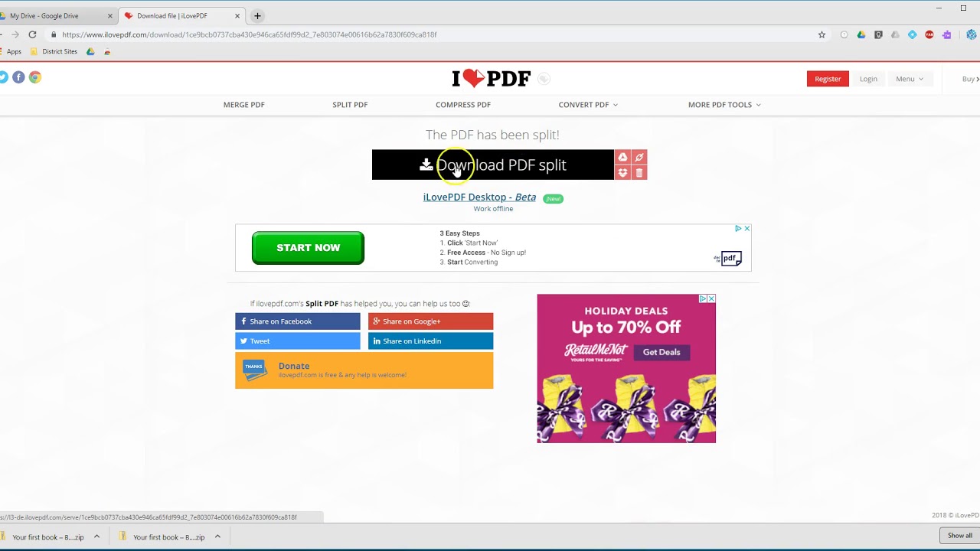Open a new browser tab

coord(257,15)
